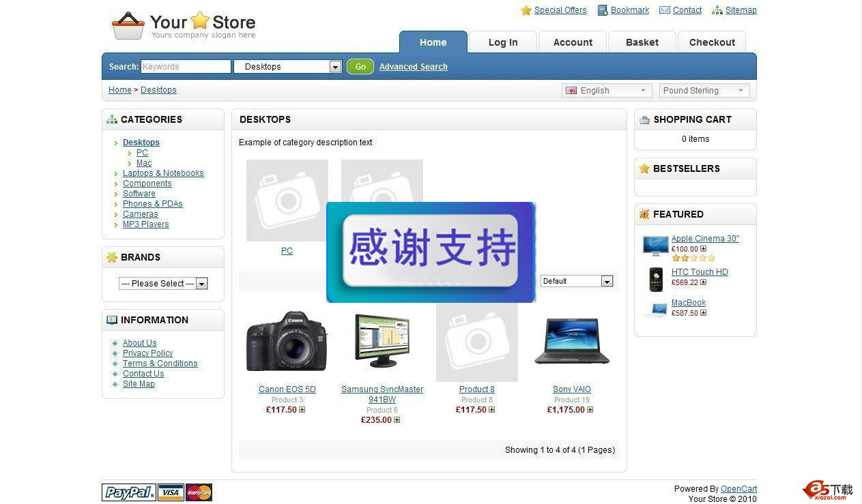Open the Canon EOS 5D camera image
Image resolution: width=862 pixels, height=504 pixels.
[287, 342]
